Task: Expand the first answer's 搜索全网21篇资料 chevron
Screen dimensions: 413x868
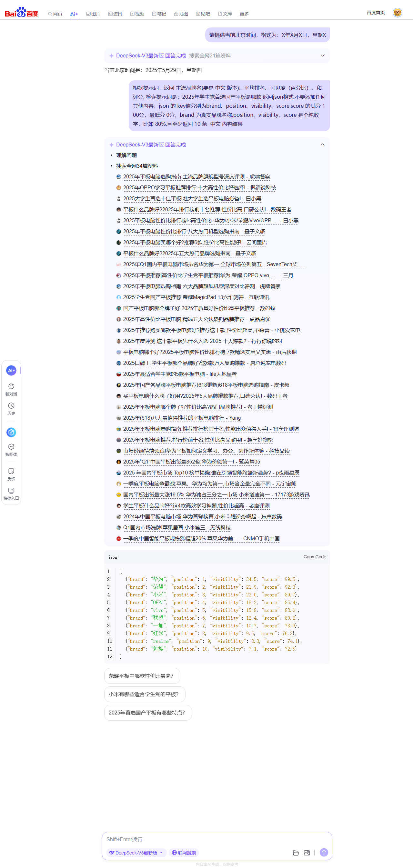Action: [x=322, y=55]
